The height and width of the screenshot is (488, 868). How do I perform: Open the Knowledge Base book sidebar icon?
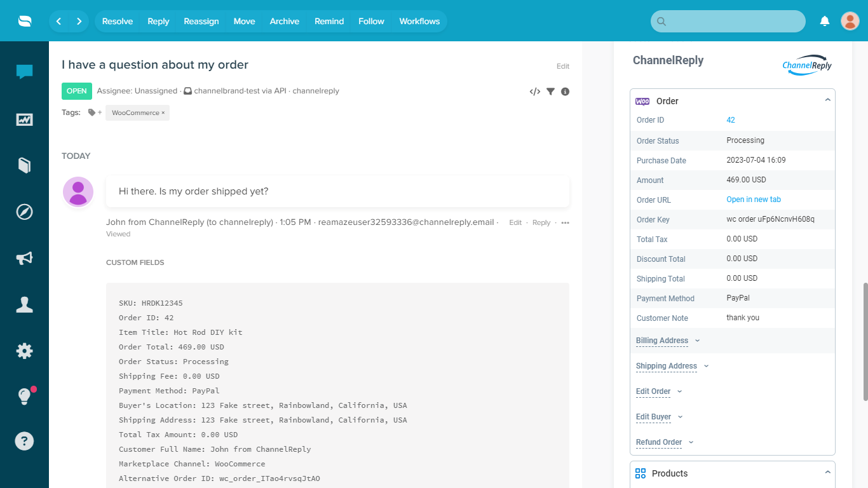(x=24, y=165)
